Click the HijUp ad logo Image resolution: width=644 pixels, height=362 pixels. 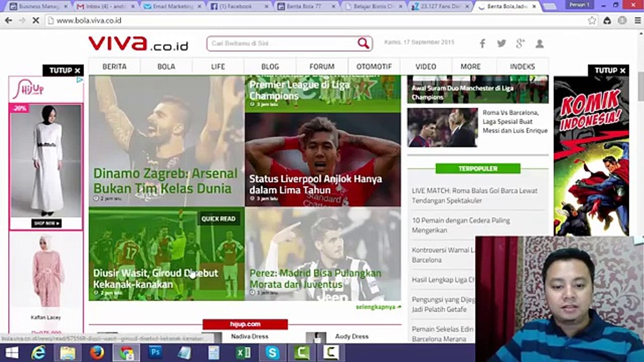click(x=29, y=89)
